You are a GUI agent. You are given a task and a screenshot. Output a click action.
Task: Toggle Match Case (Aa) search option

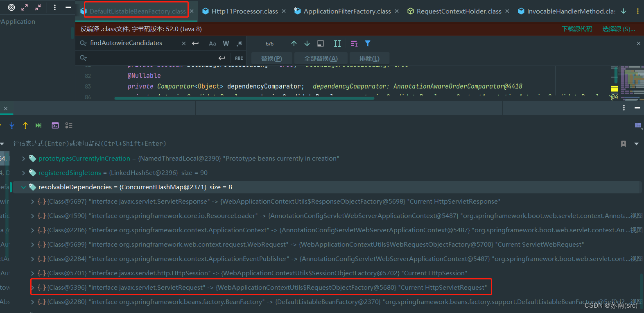tap(212, 43)
